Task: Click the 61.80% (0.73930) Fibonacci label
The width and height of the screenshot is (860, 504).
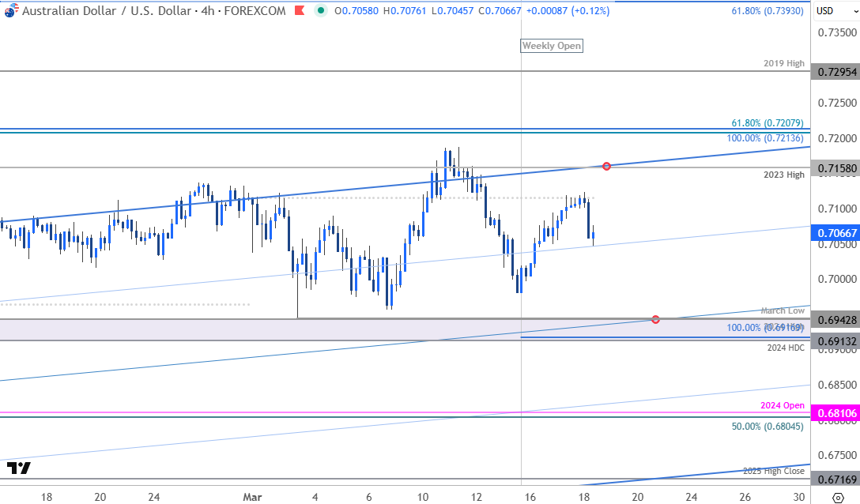Action: pyautogui.click(x=768, y=10)
